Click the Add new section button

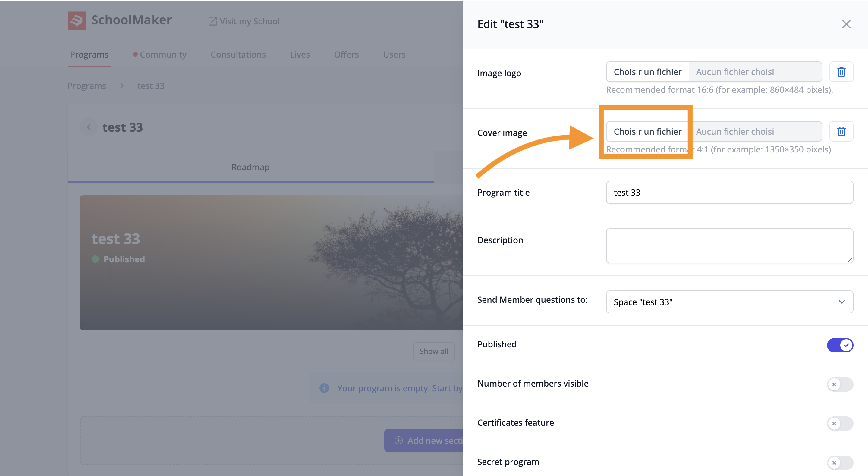pyautogui.click(x=423, y=440)
